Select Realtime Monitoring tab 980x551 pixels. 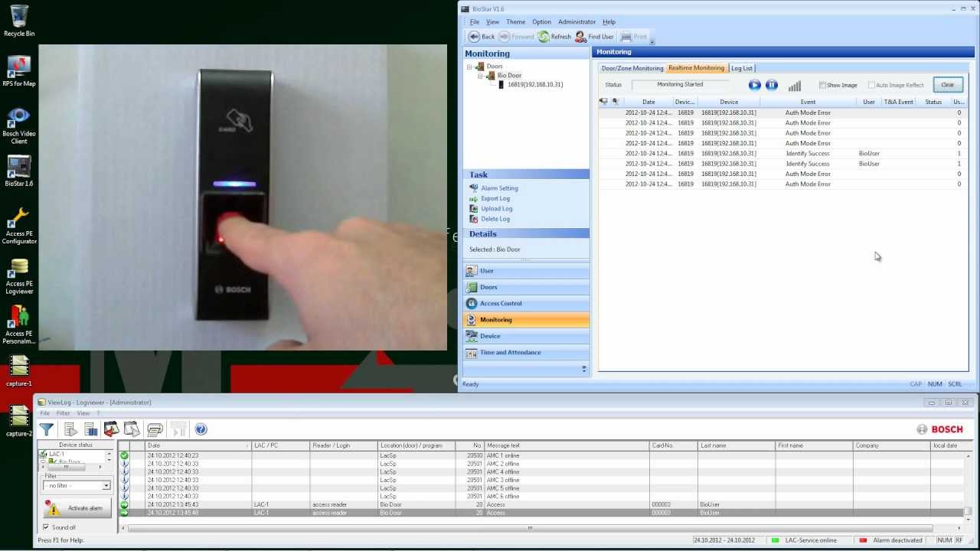696,68
